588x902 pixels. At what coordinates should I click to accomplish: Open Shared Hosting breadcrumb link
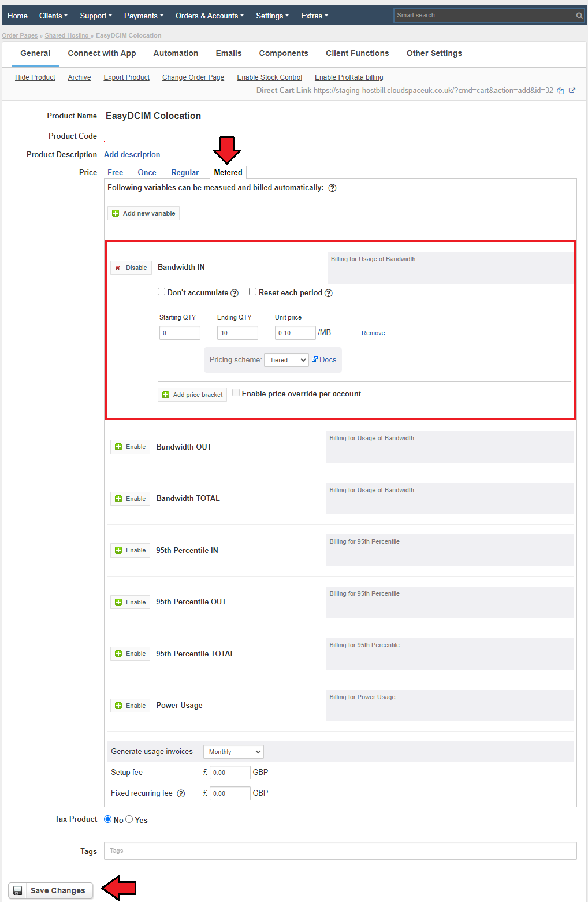pyautogui.click(x=67, y=35)
